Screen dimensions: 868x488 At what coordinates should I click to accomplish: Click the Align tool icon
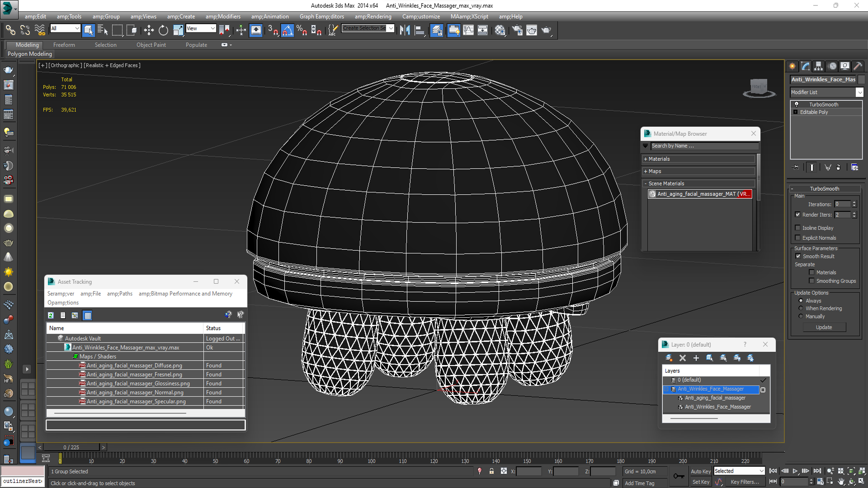420,30
